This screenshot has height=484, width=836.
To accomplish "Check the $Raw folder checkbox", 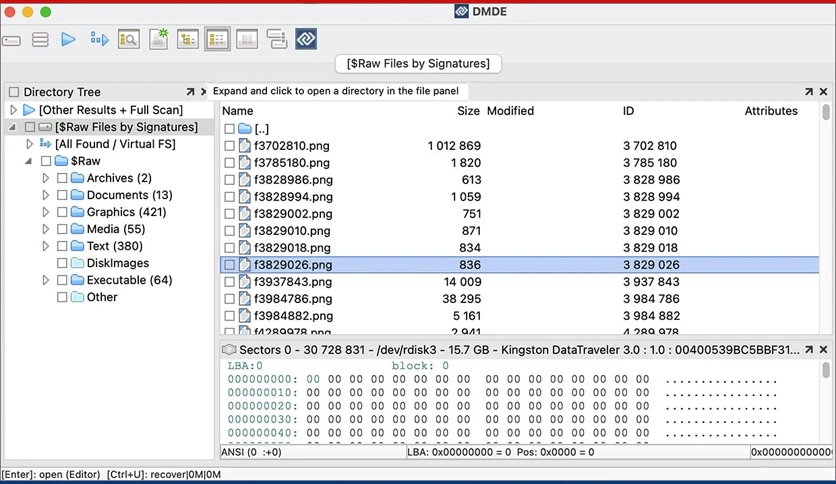I will (46, 160).
